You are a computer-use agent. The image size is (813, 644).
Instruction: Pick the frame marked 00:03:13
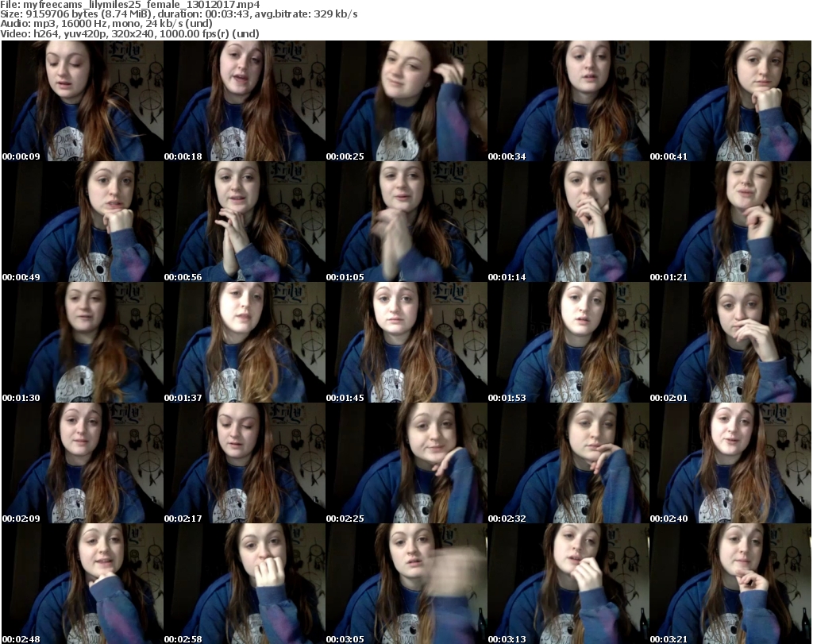pos(568,584)
